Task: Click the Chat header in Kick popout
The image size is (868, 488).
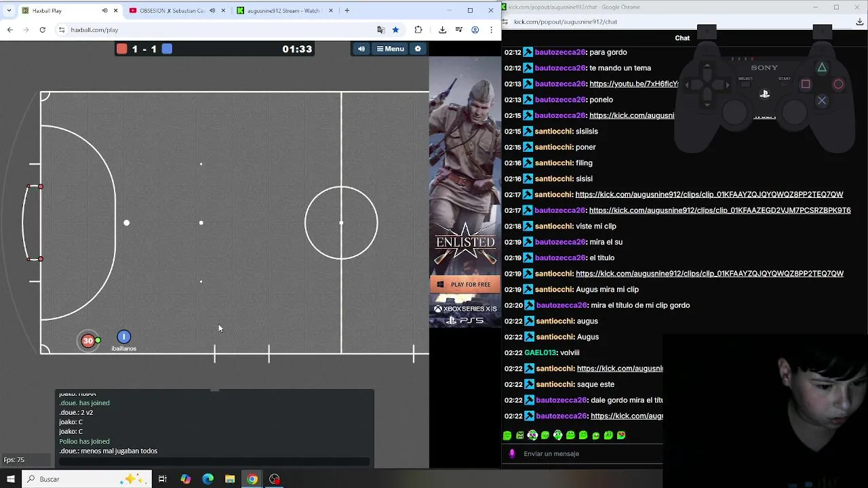Action: click(682, 38)
